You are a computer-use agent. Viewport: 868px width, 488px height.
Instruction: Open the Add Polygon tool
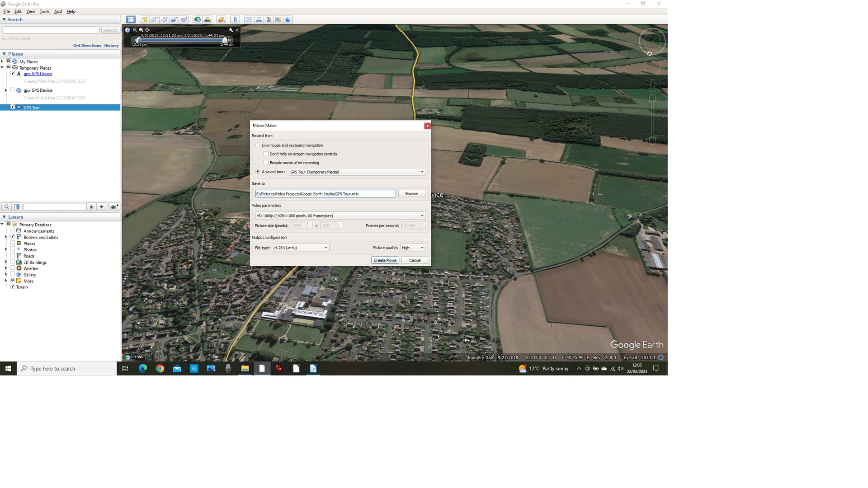[154, 19]
